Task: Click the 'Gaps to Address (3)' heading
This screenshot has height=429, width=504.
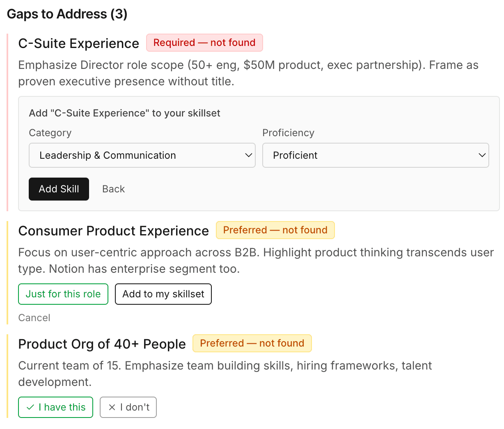Action: click(67, 14)
